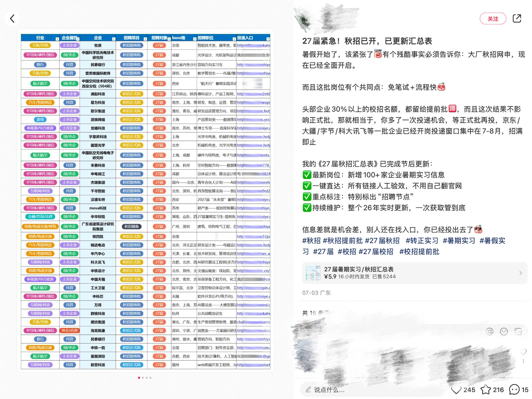Open hashtag #27届秋招

382,241
